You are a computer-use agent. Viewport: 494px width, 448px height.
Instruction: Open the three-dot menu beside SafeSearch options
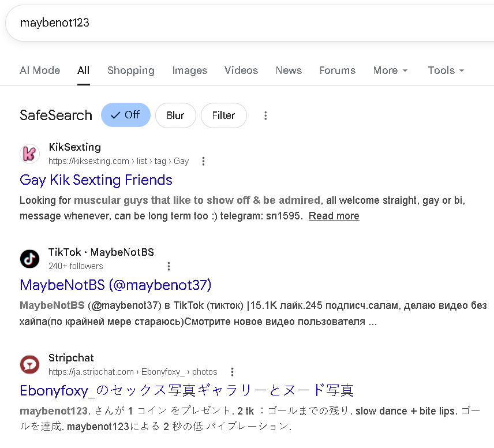pos(265,115)
